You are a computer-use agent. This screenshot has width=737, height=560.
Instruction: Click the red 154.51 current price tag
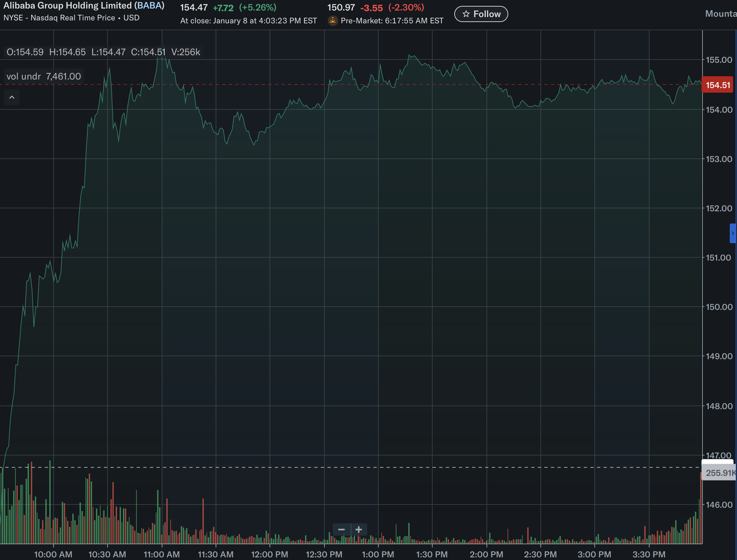pyautogui.click(x=717, y=85)
